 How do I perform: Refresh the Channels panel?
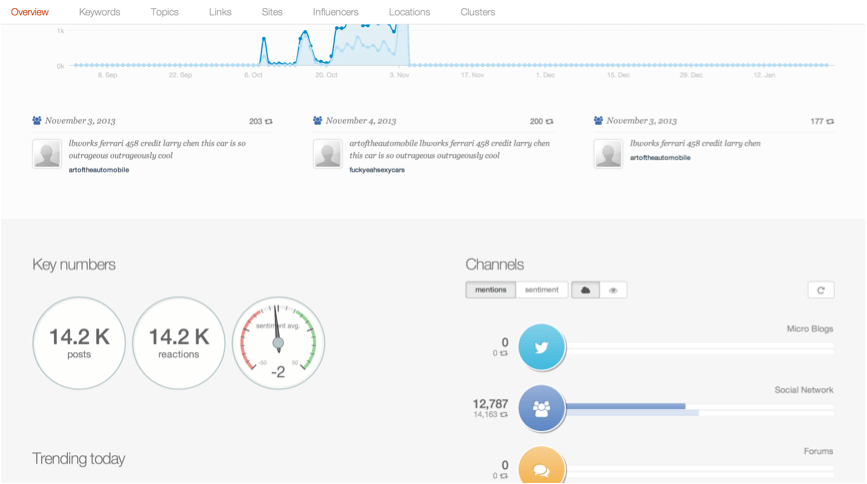(x=820, y=290)
